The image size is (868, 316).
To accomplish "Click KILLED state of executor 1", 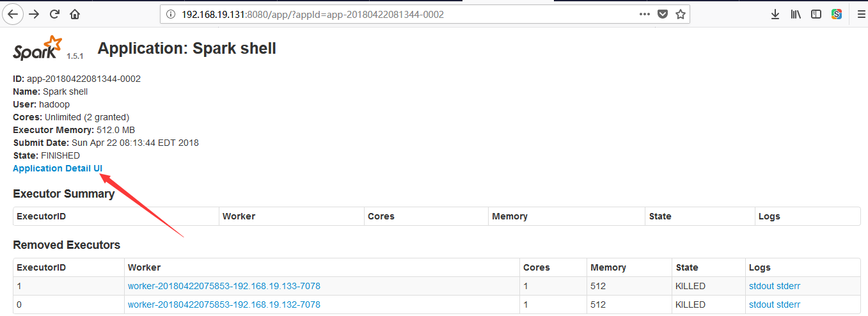I will [690, 286].
